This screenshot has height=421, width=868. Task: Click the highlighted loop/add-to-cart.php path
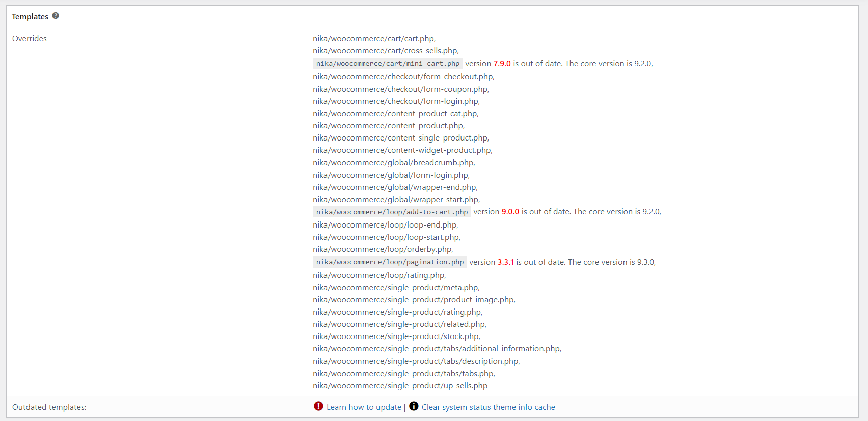[x=392, y=212]
